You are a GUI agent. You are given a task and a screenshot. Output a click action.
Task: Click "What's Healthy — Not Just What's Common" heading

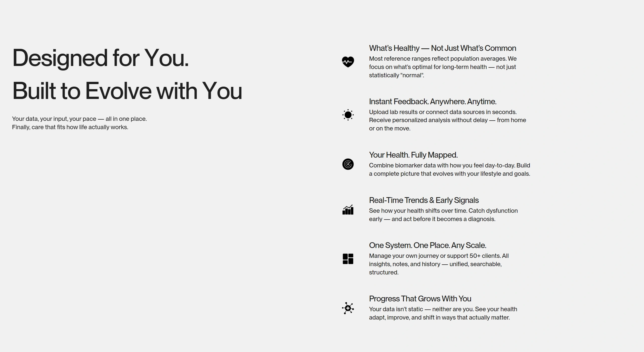[x=442, y=48]
